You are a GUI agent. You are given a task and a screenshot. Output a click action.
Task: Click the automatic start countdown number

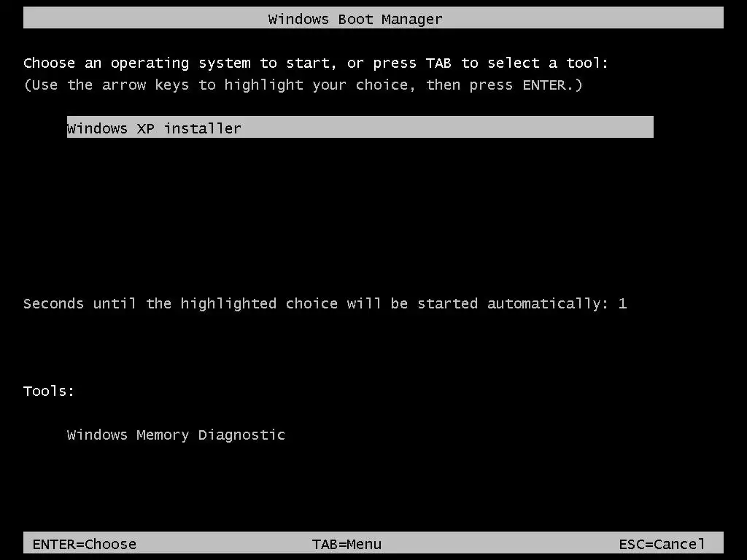[623, 303]
